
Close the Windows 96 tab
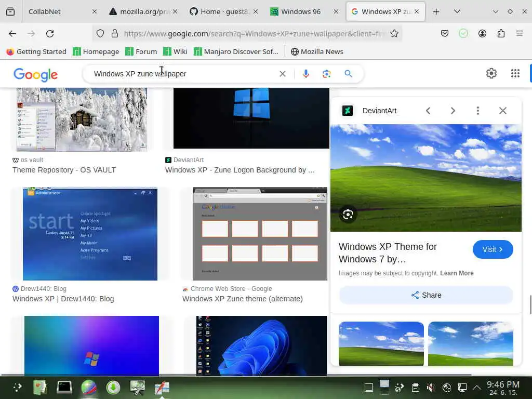pyautogui.click(x=336, y=11)
